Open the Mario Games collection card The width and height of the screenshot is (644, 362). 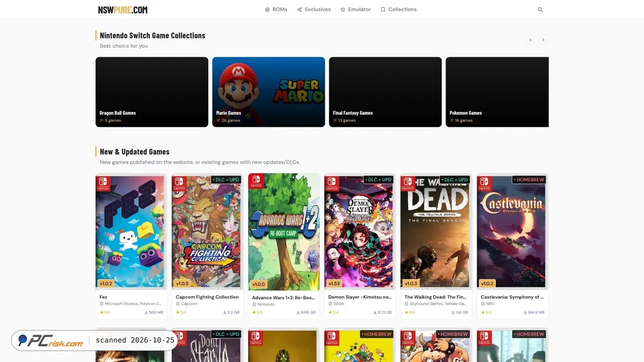click(x=269, y=92)
